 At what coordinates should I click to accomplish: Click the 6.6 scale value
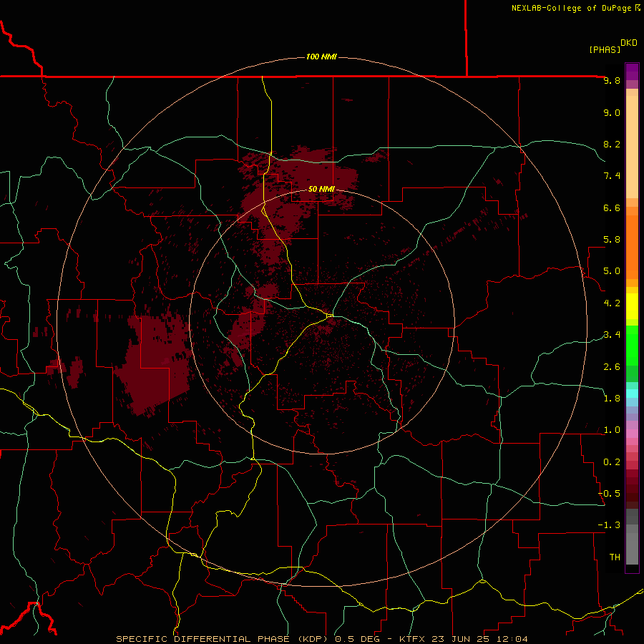click(x=612, y=208)
